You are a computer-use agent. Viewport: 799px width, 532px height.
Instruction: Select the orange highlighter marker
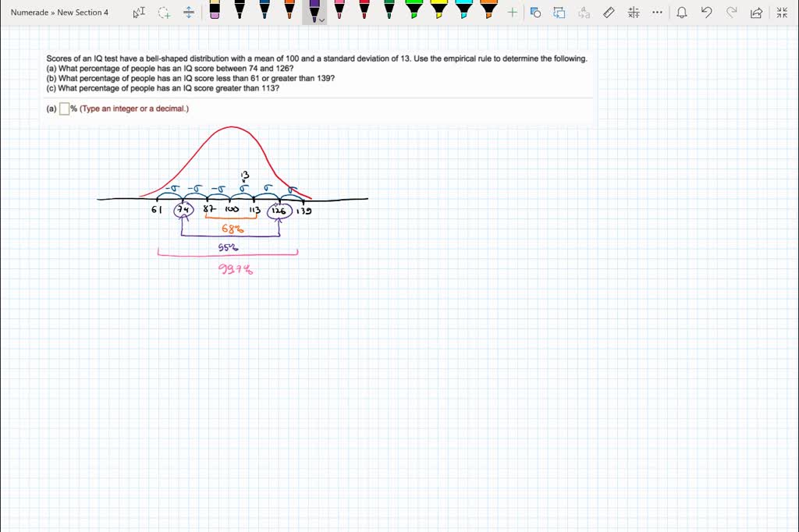(x=490, y=12)
